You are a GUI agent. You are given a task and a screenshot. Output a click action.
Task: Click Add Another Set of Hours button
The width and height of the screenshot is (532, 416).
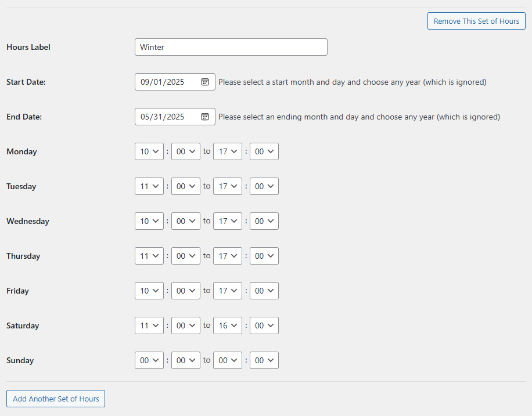point(56,399)
